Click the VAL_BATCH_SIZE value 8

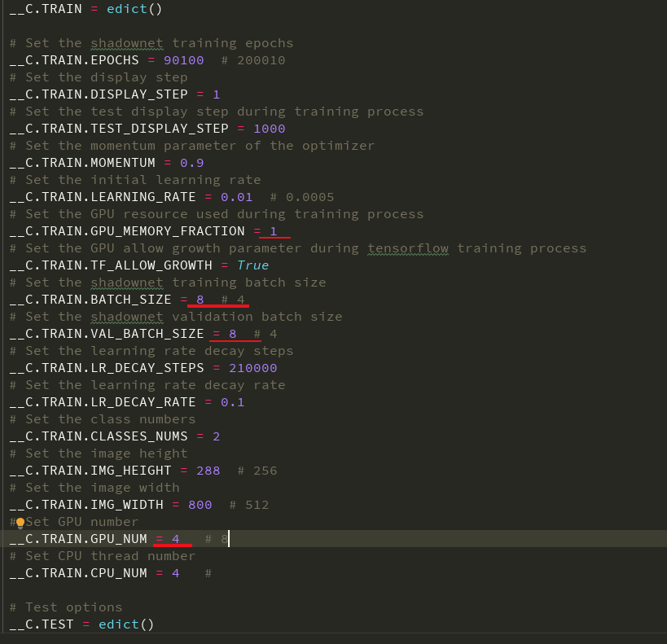(x=231, y=333)
